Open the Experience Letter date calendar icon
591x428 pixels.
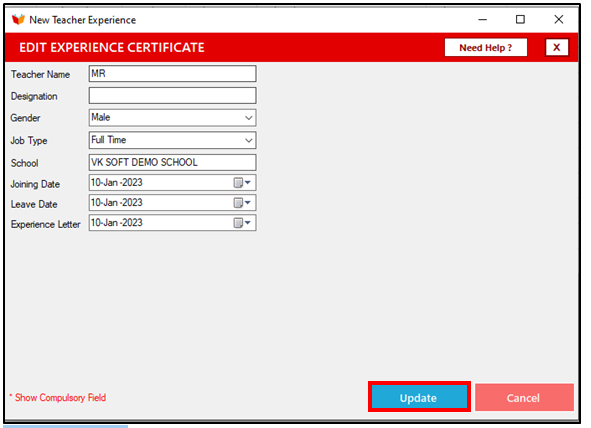242,223
